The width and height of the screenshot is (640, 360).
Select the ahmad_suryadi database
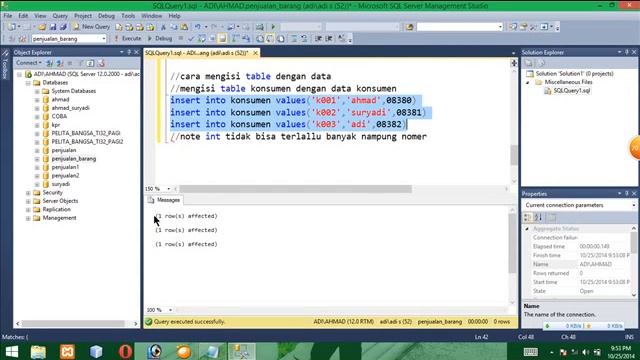pyautogui.click(x=70, y=108)
